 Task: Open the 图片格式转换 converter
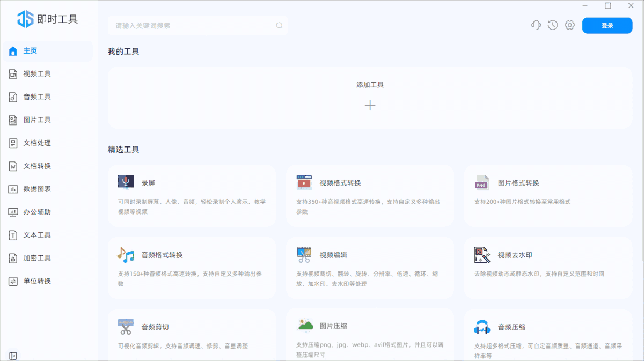tap(481, 182)
